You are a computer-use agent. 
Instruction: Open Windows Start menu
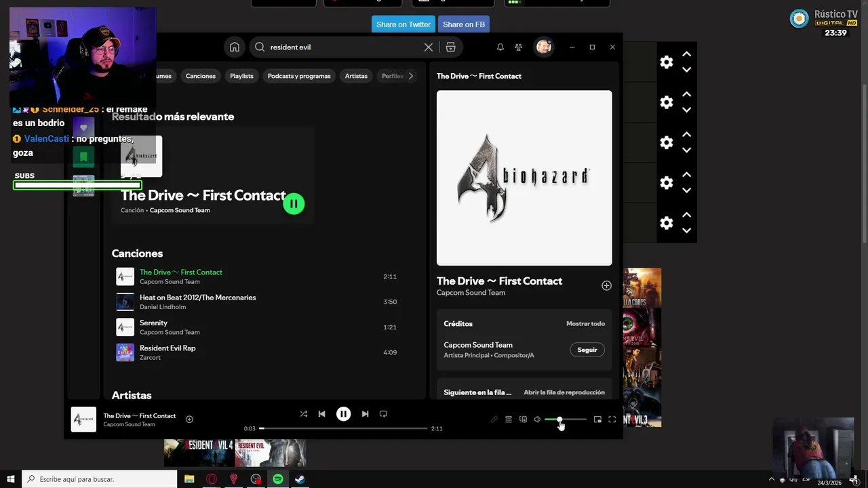(11, 479)
